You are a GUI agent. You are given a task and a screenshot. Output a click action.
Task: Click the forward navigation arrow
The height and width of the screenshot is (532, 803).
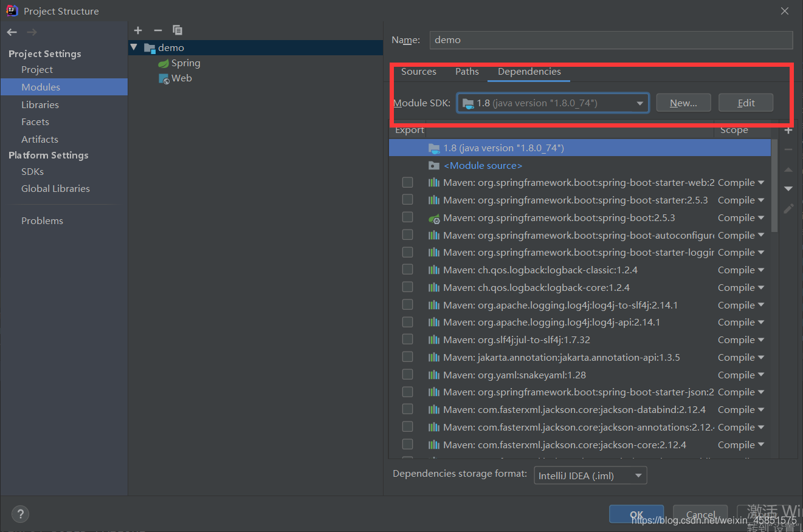pos(32,32)
